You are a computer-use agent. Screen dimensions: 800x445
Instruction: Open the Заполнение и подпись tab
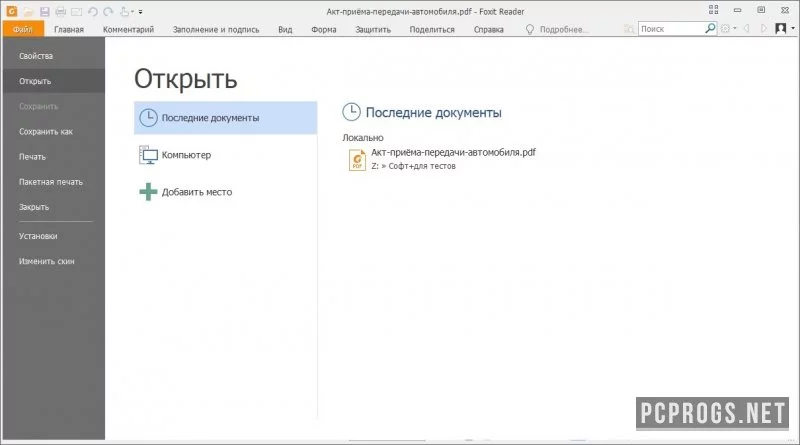click(x=216, y=30)
